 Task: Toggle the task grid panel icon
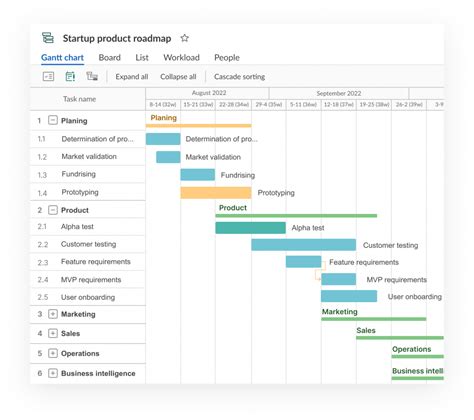[x=48, y=76]
